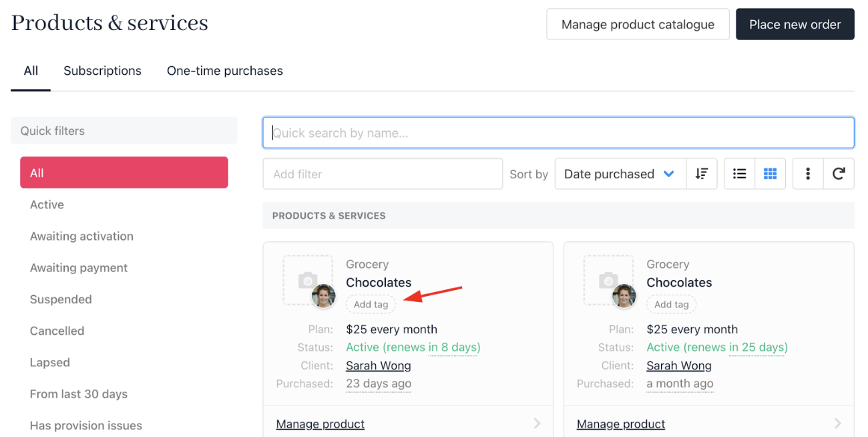Click the refresh icon

[x=839, y=174]
